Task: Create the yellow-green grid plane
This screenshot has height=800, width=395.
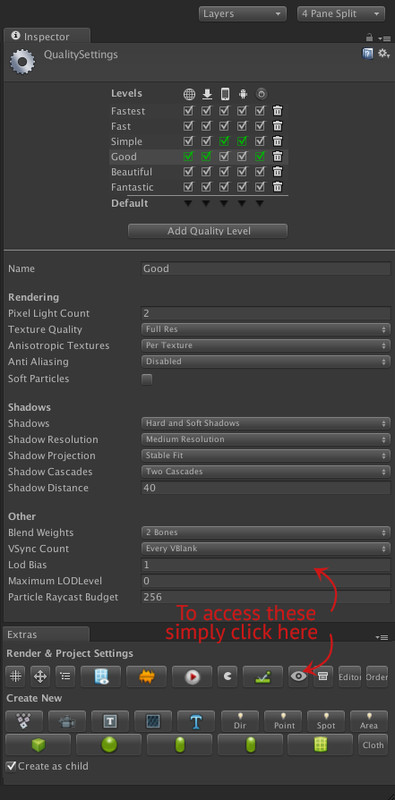Action: (320, 745)
